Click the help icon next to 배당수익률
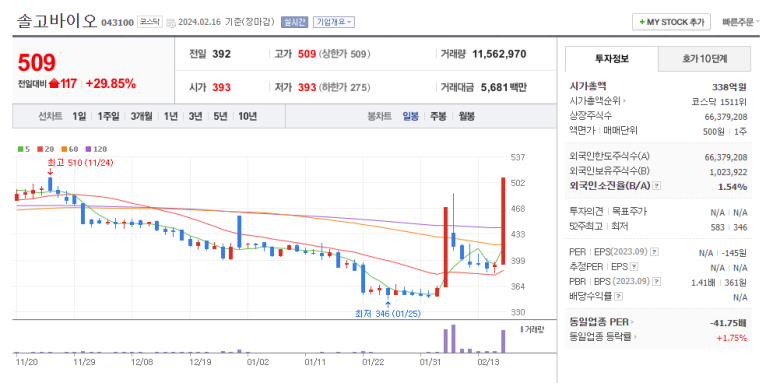 click(x=619, y=297)
